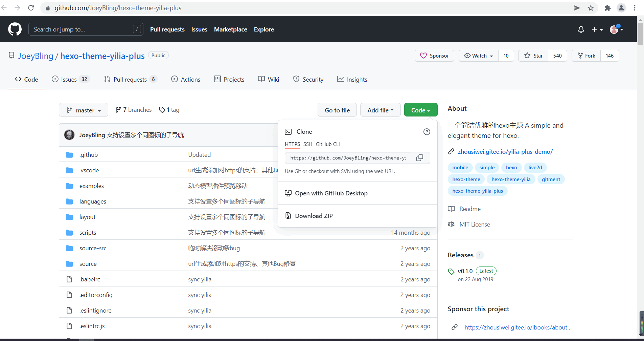The height and width of the screenshot is (341, 644).
Task: Click Download ZIP
Action: [x=314, y=216]
